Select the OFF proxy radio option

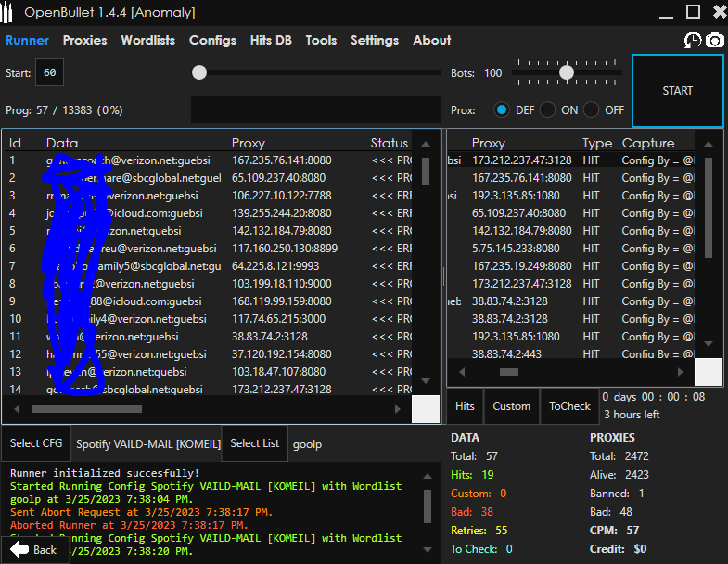click(x=593, y=109)
